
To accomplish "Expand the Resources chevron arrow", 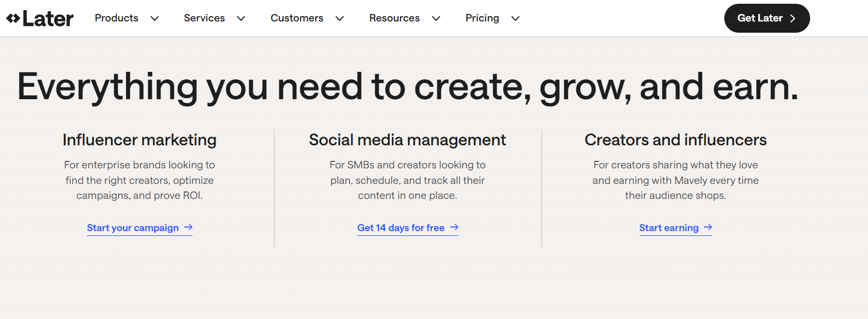I will (x=436, y=19).
